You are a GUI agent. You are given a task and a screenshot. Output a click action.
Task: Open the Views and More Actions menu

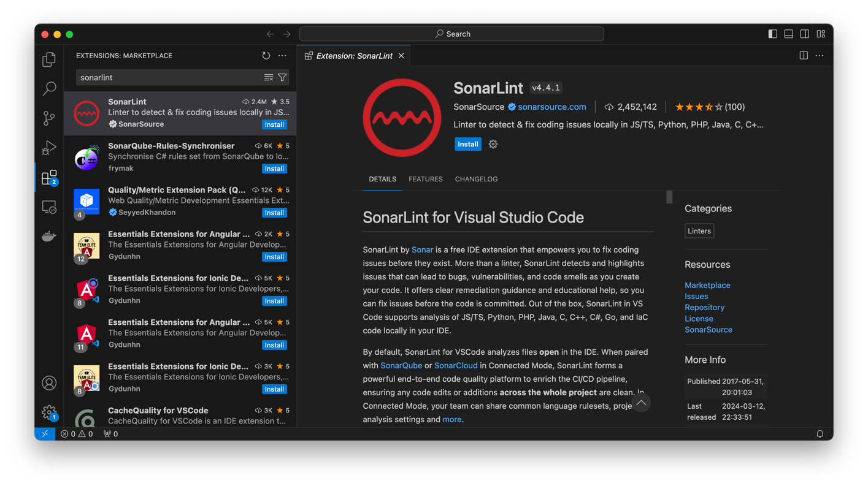click(282, 55)
